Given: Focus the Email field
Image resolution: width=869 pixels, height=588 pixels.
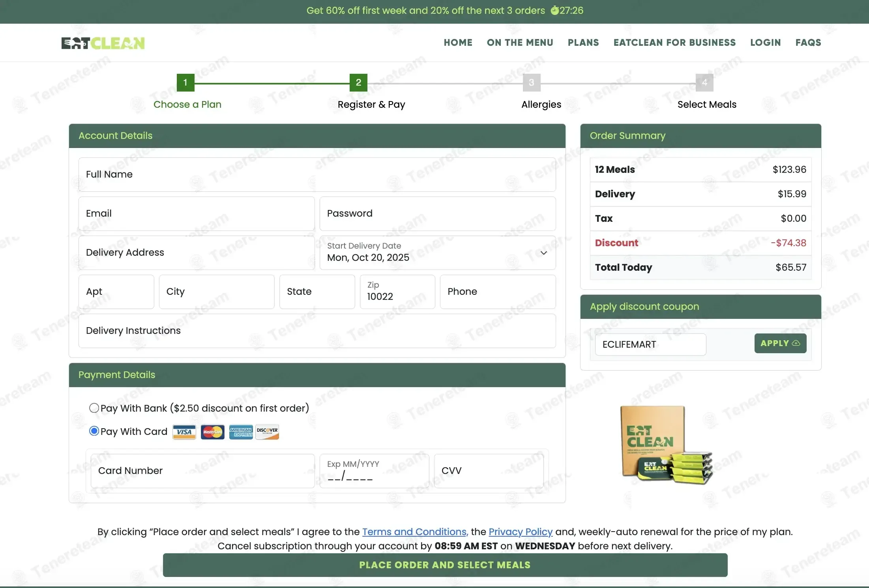Looking at the screenshot, I should coord(197,213).
